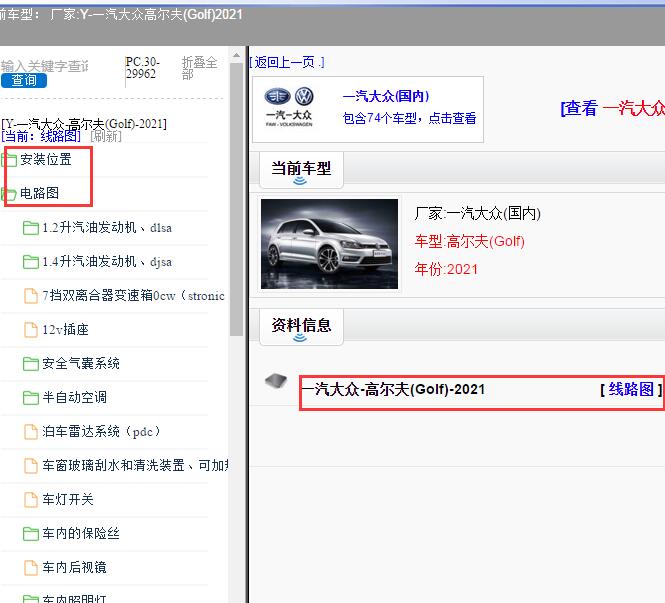Expand the 1.4升汽油发动机 folder icon
This screenshot has width=665, height=603.
[31, 262]
